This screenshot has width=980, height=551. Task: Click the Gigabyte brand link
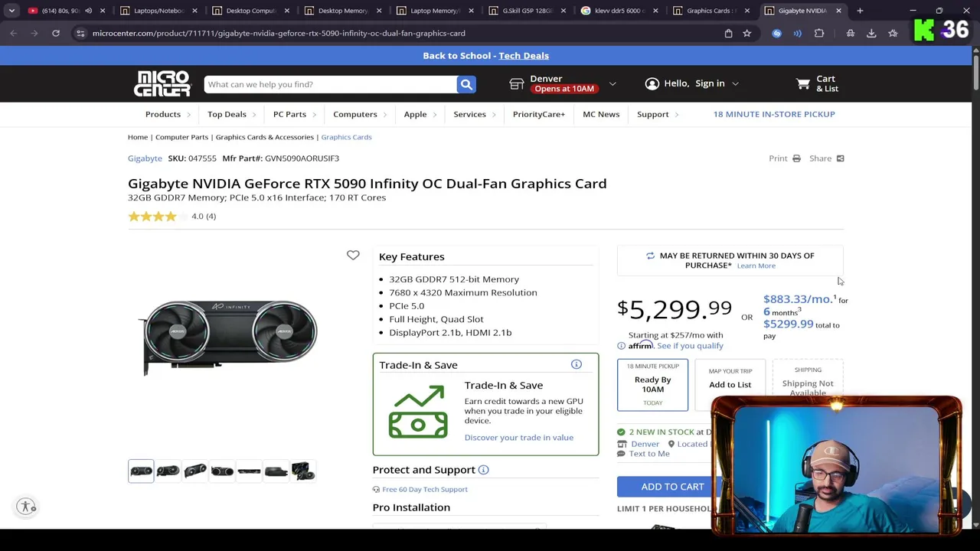[145, 158]
